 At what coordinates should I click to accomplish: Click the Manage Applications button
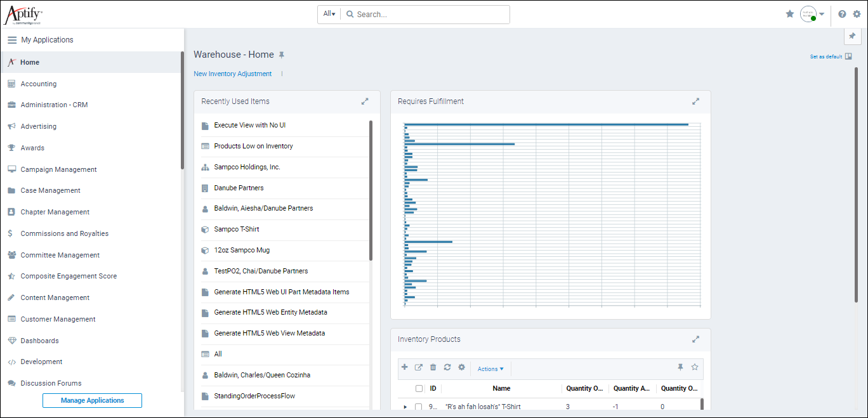92,400
